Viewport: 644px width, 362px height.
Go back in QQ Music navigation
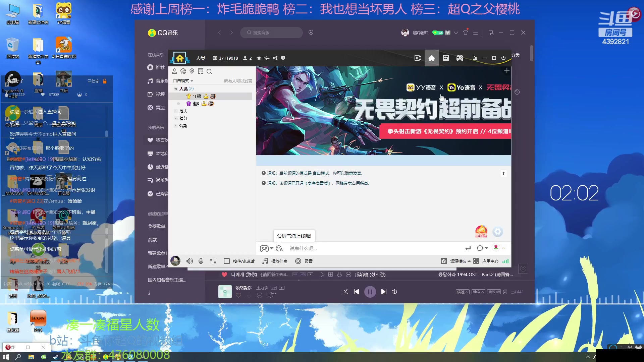tap(220, 33)
